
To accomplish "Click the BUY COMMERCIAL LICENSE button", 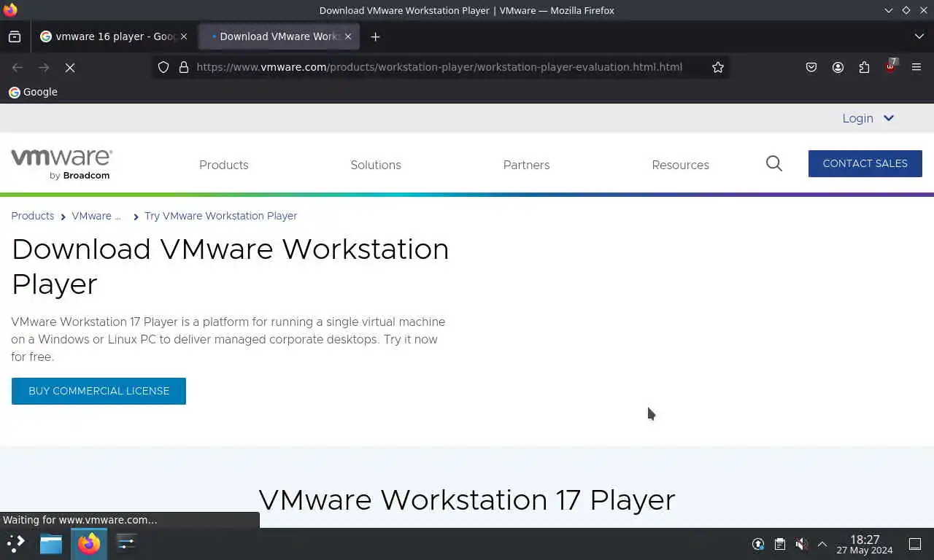I will point(99,391).
